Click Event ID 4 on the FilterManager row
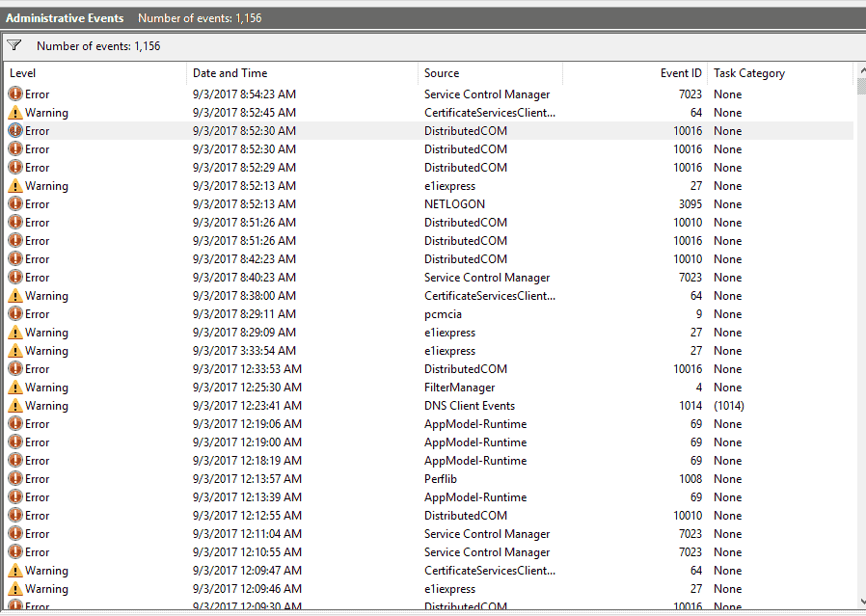The image size is (866, 616). coord(699,388)
